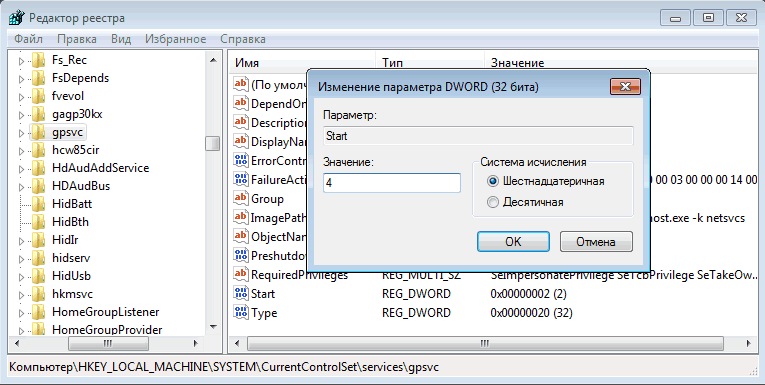Select the hcw85cir folder icon
The height and width of the screenshot is (385, 765).
(x=39, y=150)
